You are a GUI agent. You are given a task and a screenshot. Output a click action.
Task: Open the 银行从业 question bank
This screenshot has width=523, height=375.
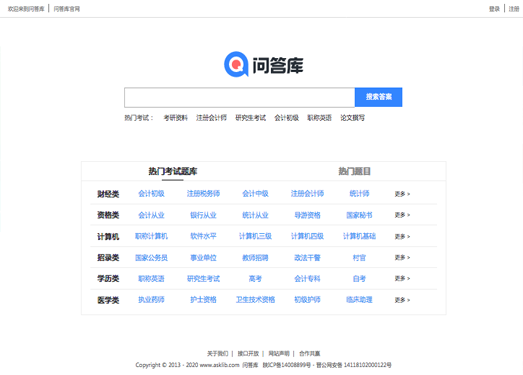coord(203,215)
